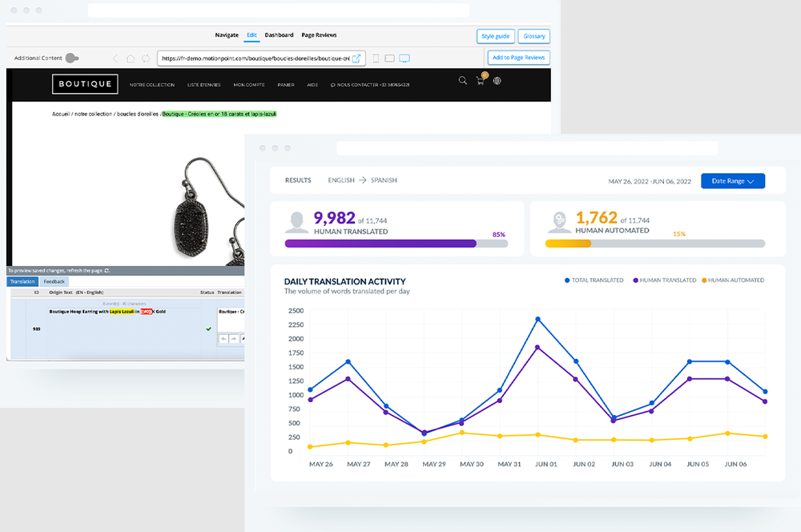Click the red placeholder tag in origin text
The image size is (801, 532).
(x=147, y=311)
